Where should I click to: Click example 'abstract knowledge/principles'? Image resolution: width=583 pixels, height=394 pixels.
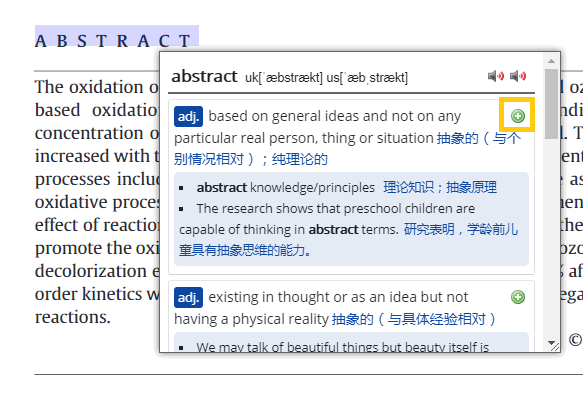(286, 188)
